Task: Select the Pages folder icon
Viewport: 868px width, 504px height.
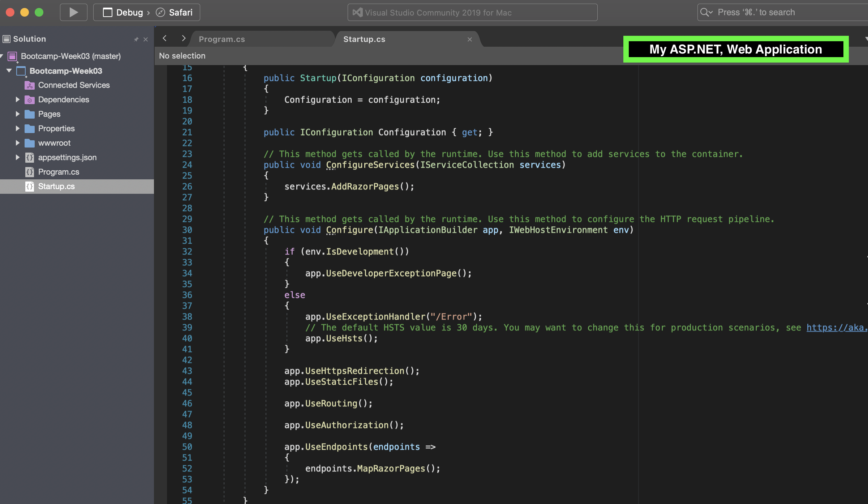Action: [x=30, y=114]
